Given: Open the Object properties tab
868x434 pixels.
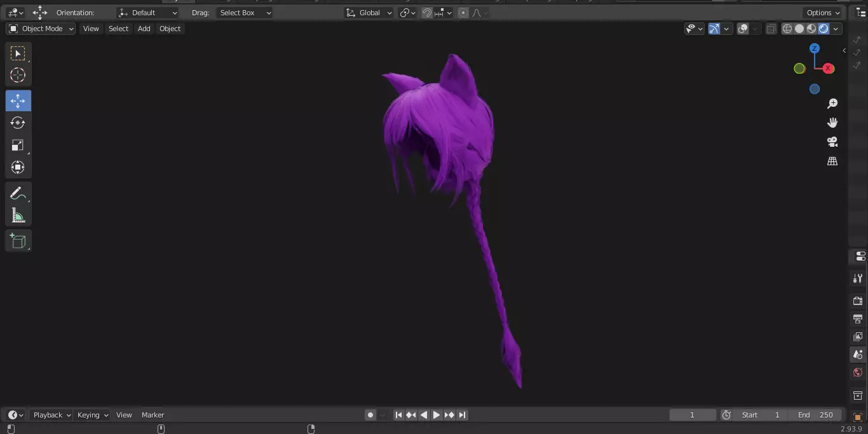Looking at the screenshot, I should pyautogui.click(x=858, y=417).
